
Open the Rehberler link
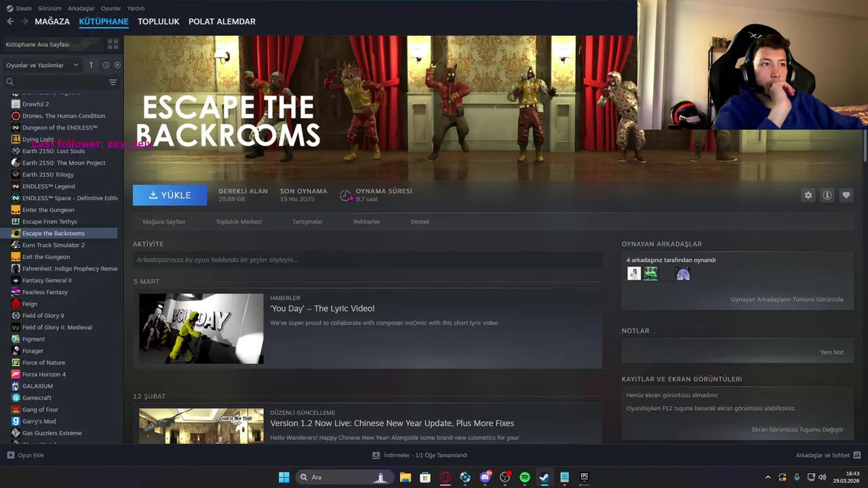366,222
